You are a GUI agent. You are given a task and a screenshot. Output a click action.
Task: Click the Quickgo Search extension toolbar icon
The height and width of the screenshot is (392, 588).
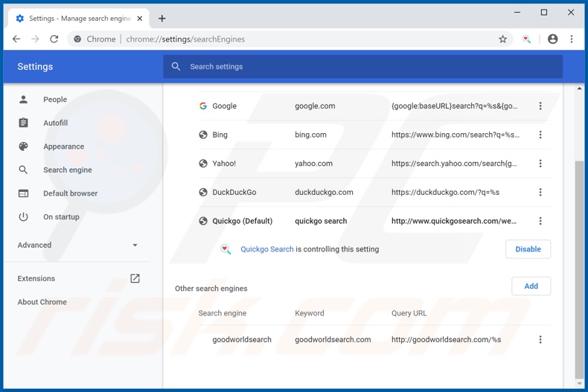coord(527,39)
